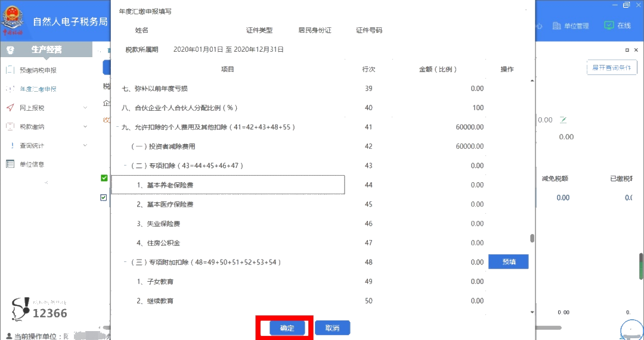Screen dimensions: 644x340
Task: Click the selected 1、基本养老保险费 row
Action: tap(228, 185)
